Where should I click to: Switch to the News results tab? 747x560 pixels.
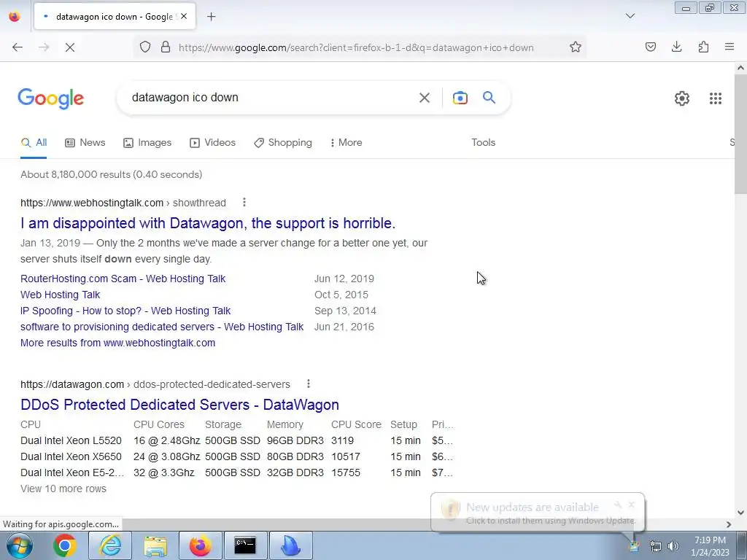pos(85,142)
